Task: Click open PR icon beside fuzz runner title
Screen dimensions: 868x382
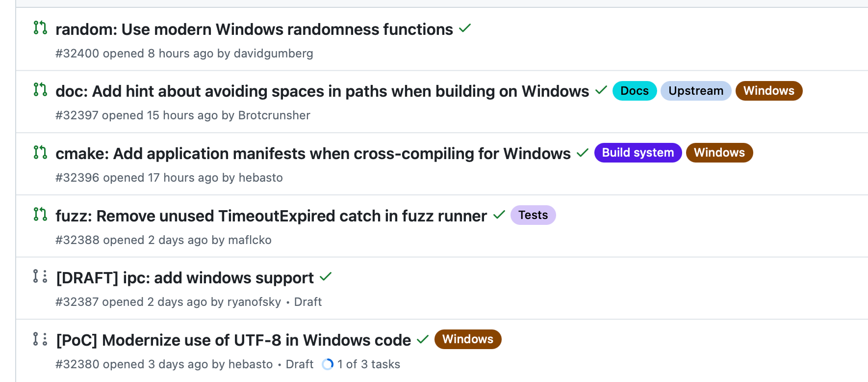Action: click(40, 214)
